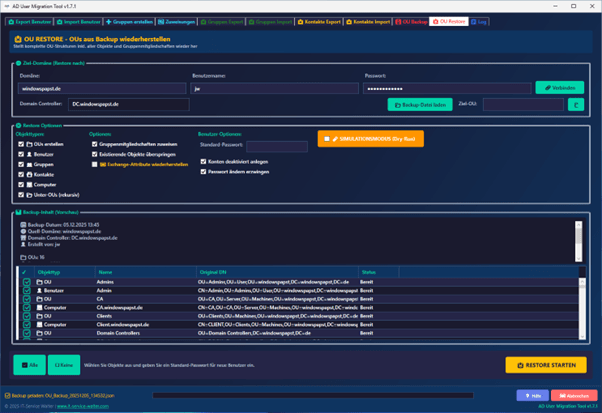The image size is (602, 413).
Task: Click the Standard-Passwort input field
Action: (x=277, y=146)
